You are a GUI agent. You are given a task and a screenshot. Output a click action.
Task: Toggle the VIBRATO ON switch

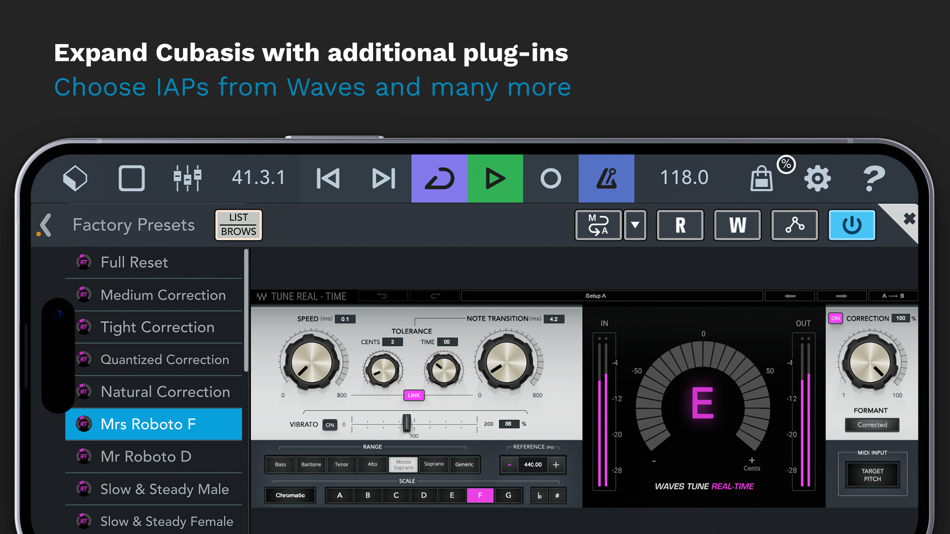tap(330, 425)
